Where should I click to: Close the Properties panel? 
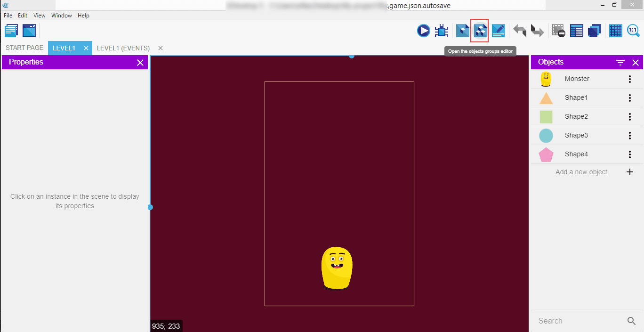(x=140, y=63)
